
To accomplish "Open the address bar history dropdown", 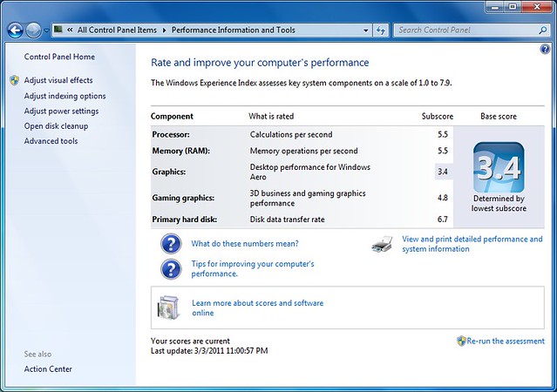I will point(365,30).
